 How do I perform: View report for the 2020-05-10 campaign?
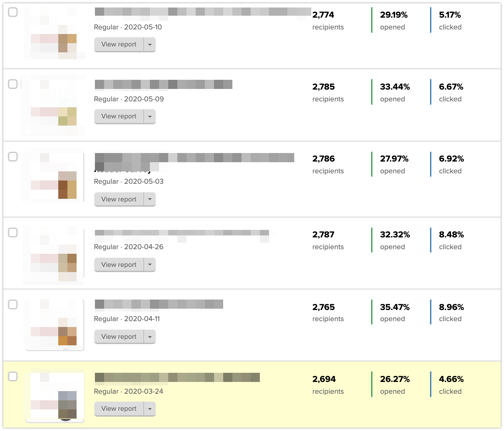pos(119,44)
